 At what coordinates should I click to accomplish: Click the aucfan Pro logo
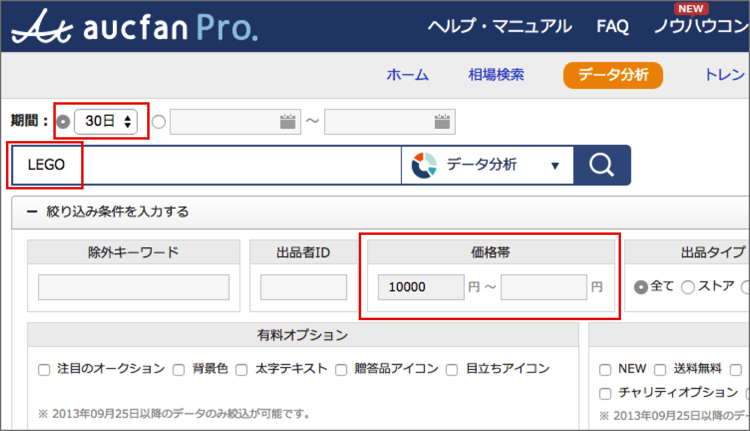[x=134, y=26]
